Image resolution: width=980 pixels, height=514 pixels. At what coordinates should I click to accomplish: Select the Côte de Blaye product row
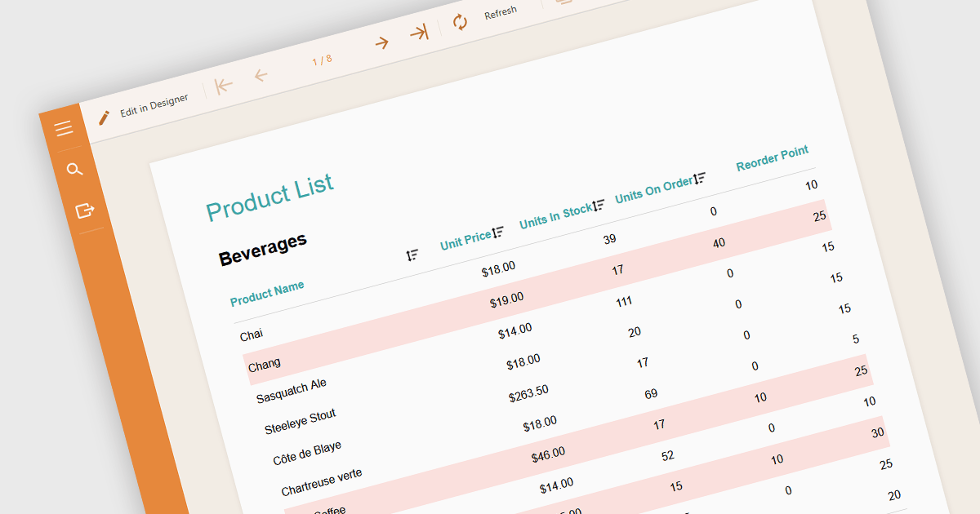tap(307, 454)
